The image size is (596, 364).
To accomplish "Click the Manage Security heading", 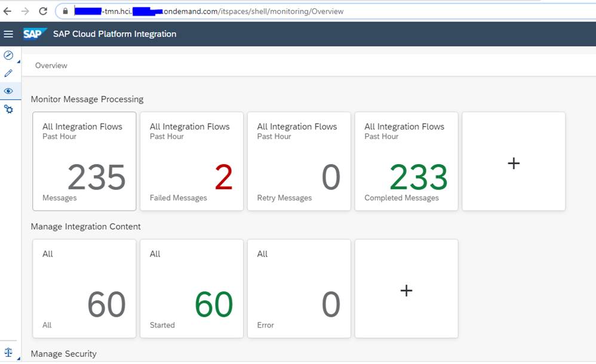I will tap(63, 354).
